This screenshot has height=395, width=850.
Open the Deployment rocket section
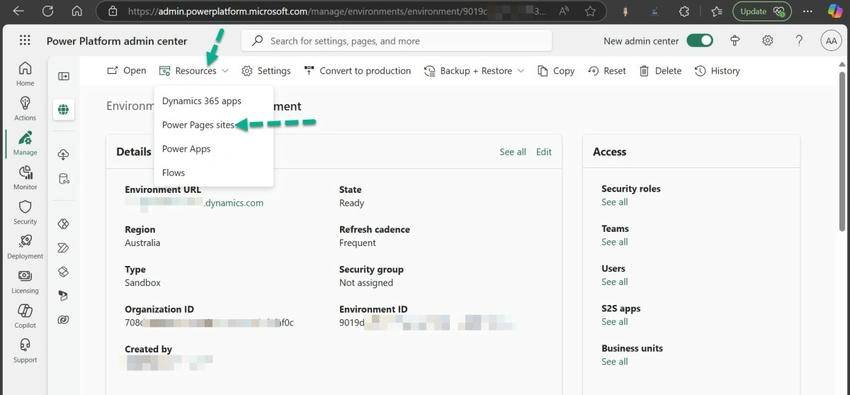(25, 247)
